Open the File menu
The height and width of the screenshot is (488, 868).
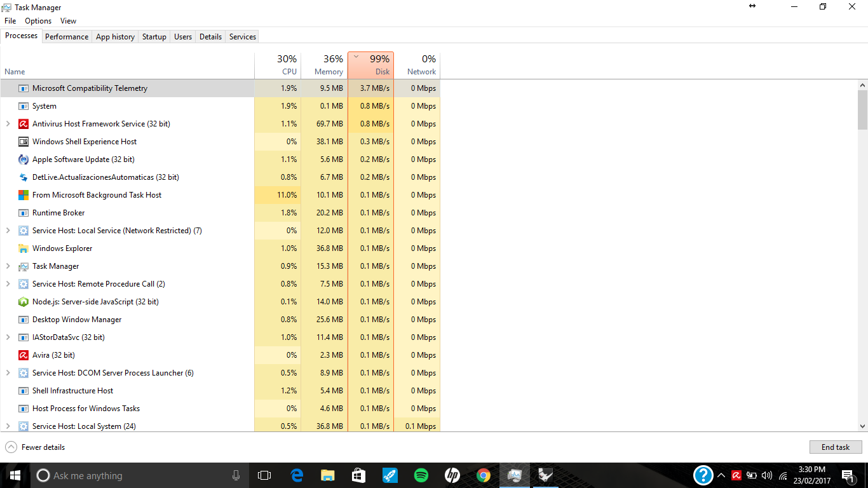(x=10, y=21)
